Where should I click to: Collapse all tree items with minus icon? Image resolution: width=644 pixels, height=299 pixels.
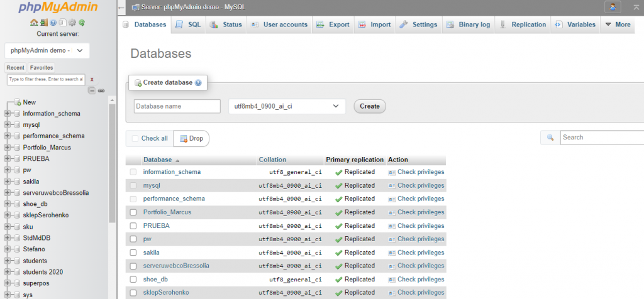[x=92, y=90]
